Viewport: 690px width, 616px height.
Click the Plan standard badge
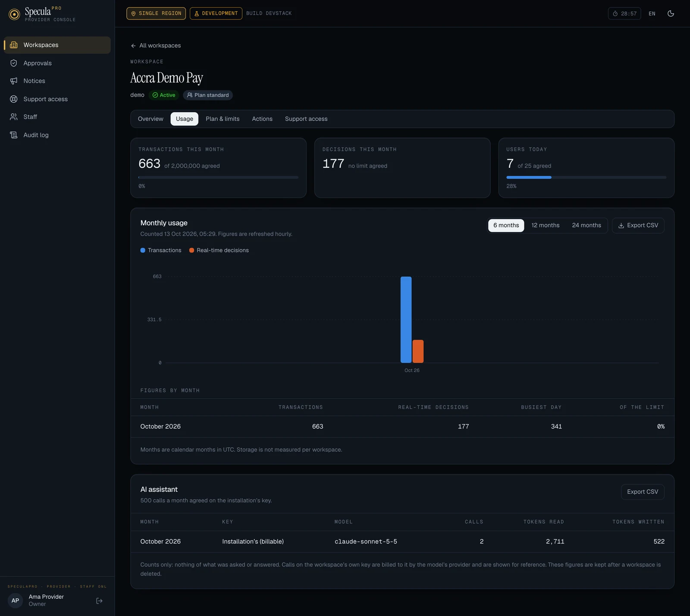click(208, 95)
